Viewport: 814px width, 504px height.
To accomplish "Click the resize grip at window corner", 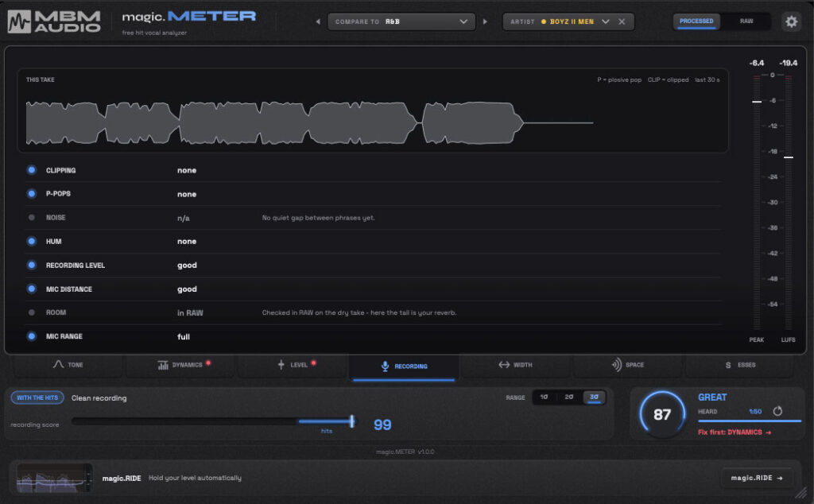I will pyautogui.click(x=801, y=492).
